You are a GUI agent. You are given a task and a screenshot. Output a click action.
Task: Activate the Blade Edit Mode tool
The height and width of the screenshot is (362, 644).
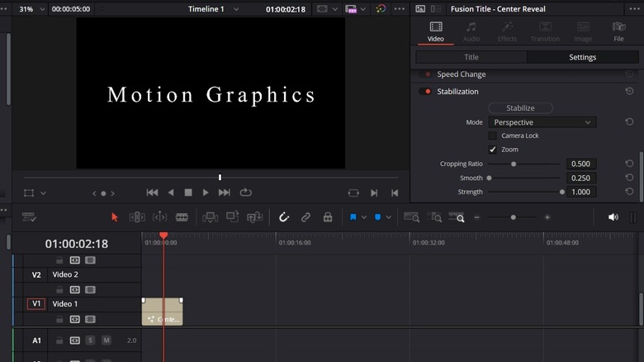[x=182, y=217]
